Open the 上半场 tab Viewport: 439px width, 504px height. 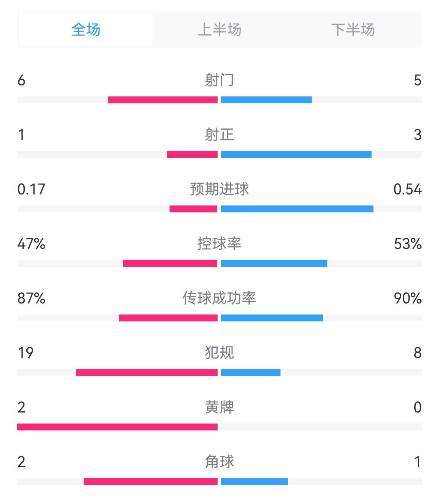219,30
